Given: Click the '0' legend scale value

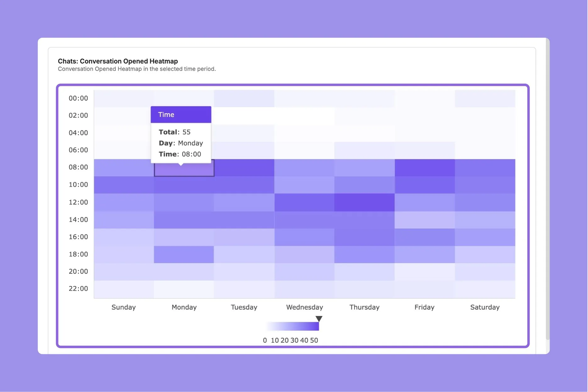Looking at the screenshot, I should coord(265,340).
